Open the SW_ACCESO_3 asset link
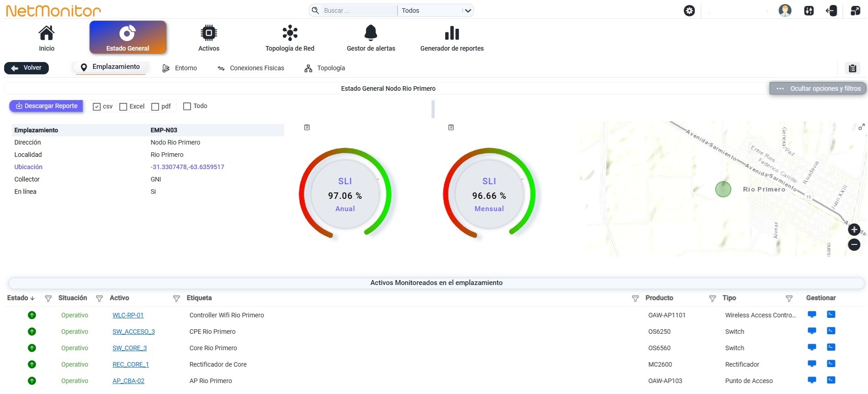 [134, 332]
